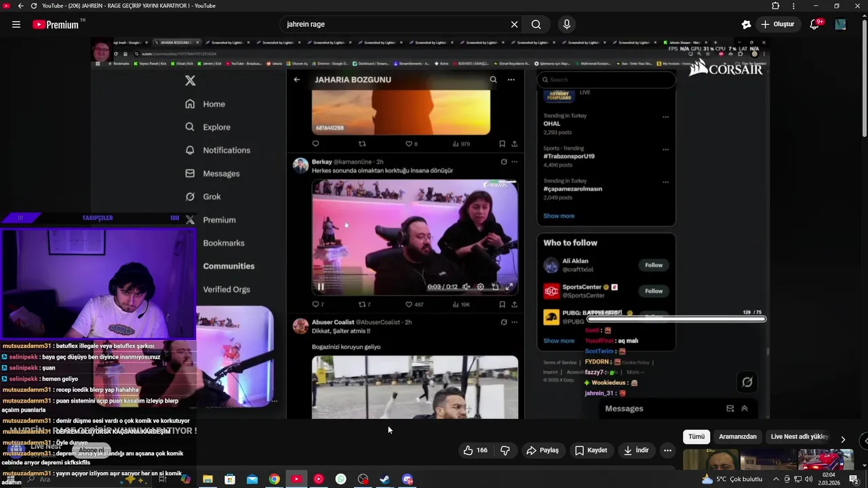Share the video via Paylaş

click(542, 450)
